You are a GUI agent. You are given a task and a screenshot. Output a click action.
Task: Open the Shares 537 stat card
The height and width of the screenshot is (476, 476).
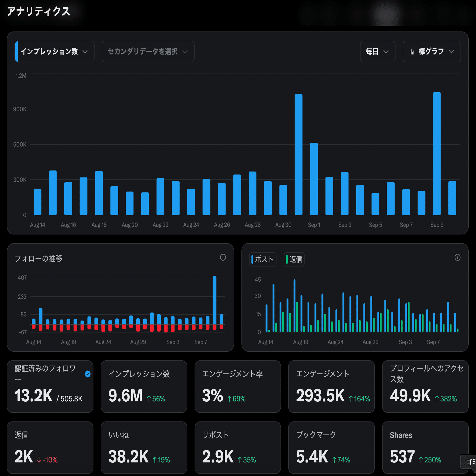(425, 448)
